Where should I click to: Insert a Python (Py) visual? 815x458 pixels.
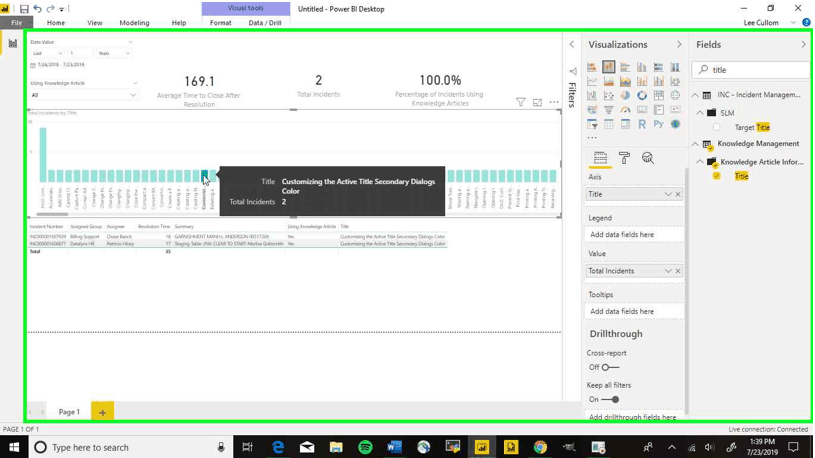pos(659,124)
